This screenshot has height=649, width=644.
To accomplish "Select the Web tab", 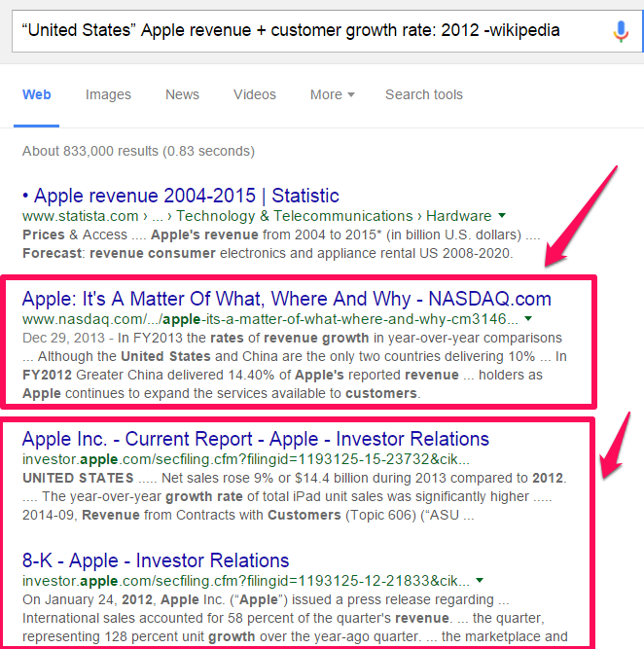I will [x=37, y=94].
